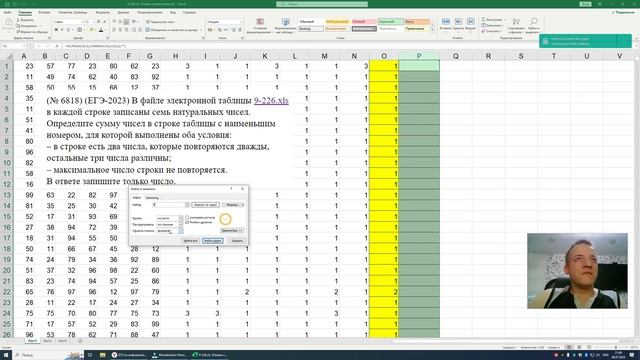Toggle italic formatting in the ribbon
This screenshot has width=640, height=360.
[x=62, y=30]
